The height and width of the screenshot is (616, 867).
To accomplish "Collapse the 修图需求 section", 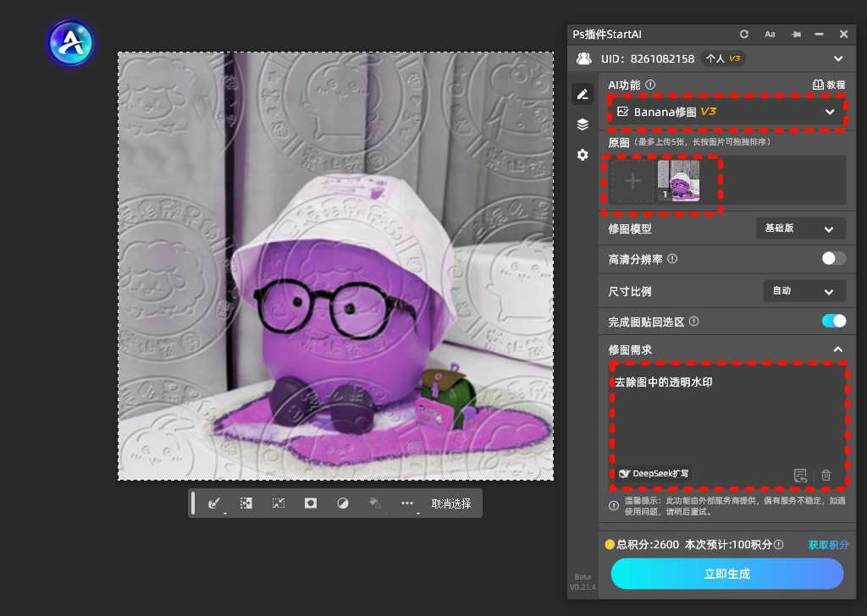I will (837, 349).
